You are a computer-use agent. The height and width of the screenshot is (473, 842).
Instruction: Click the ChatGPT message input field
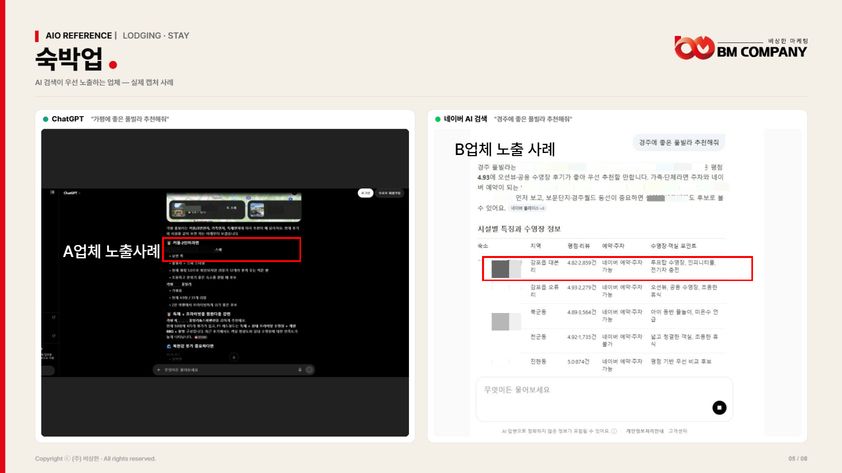(234, 370)
